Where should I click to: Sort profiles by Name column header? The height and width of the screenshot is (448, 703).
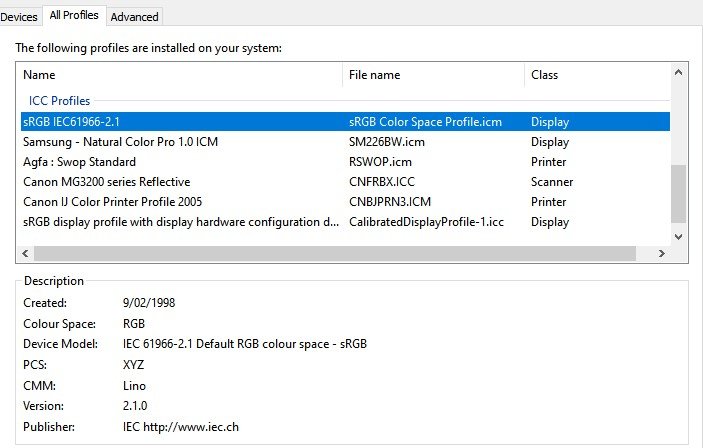click(179, 75)
